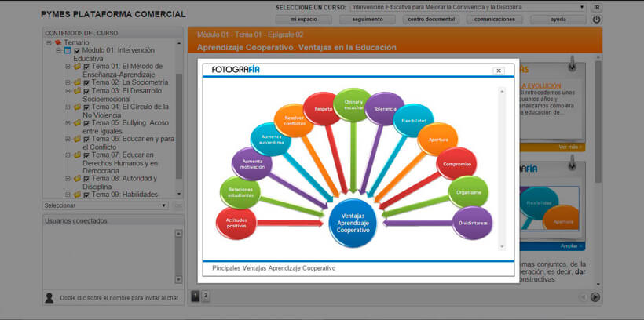This screenshot has width=644, height=320.
Task: Click the IR go button
Action: click(x=596, y=7)
